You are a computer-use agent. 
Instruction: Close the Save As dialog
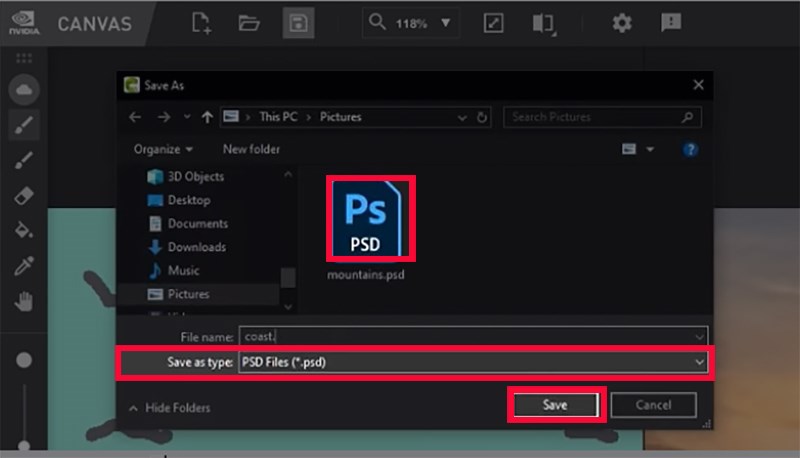[698, 85]
